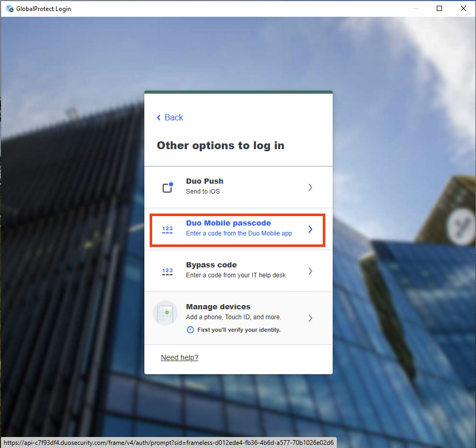Screen dimensions: 476x448
Task: Click the Manage devices illustration icon
Action: pyautogui.click(x=165, y=313)
